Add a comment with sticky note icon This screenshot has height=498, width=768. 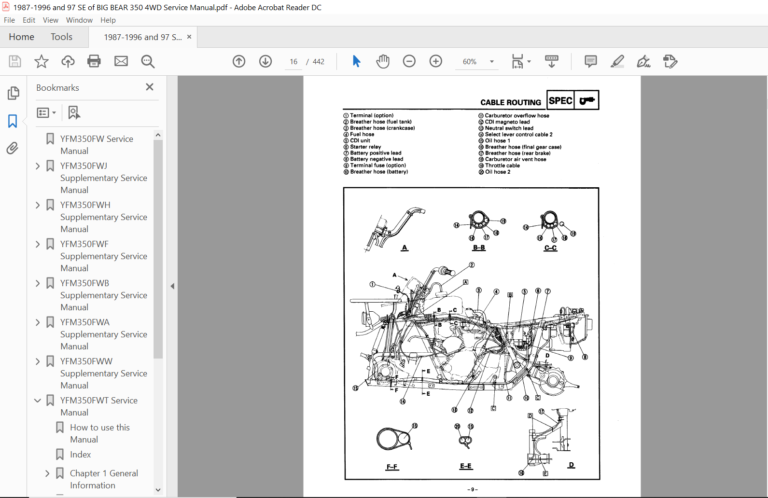pyautogui.click(x=591, y=61)
